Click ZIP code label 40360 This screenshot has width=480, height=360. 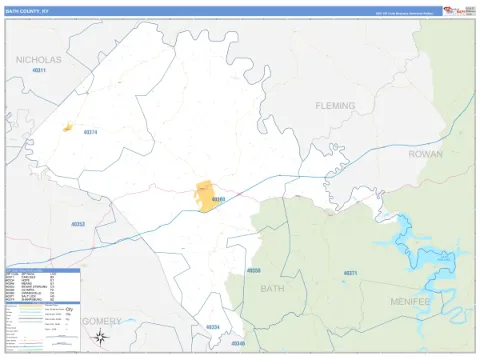pyautogui.click(x=219, y=199)
